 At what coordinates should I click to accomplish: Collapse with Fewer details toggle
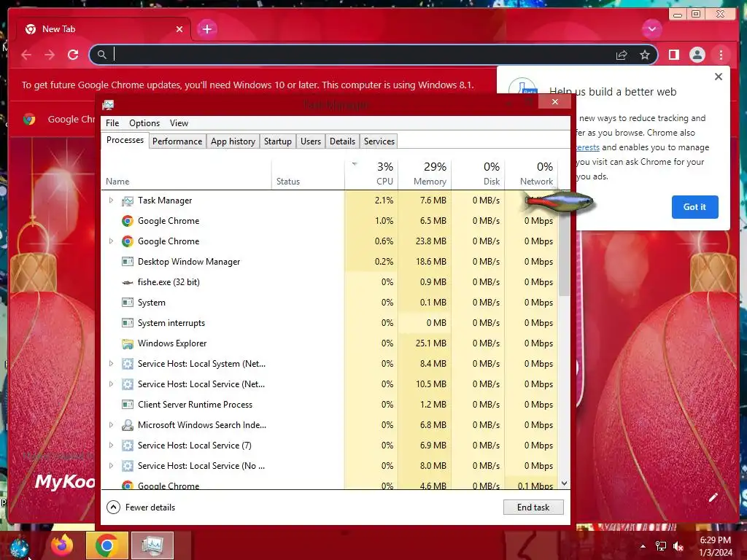141,507
